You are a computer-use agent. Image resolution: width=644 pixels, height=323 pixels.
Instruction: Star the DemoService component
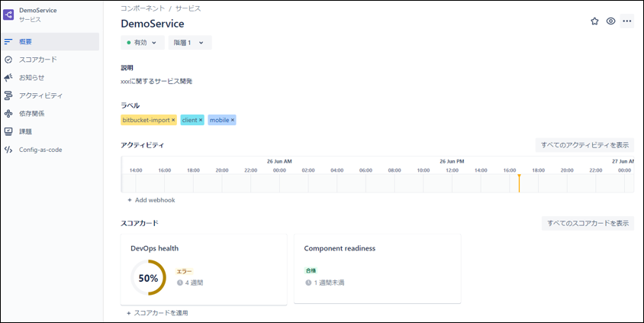click(x=594, y=21)
